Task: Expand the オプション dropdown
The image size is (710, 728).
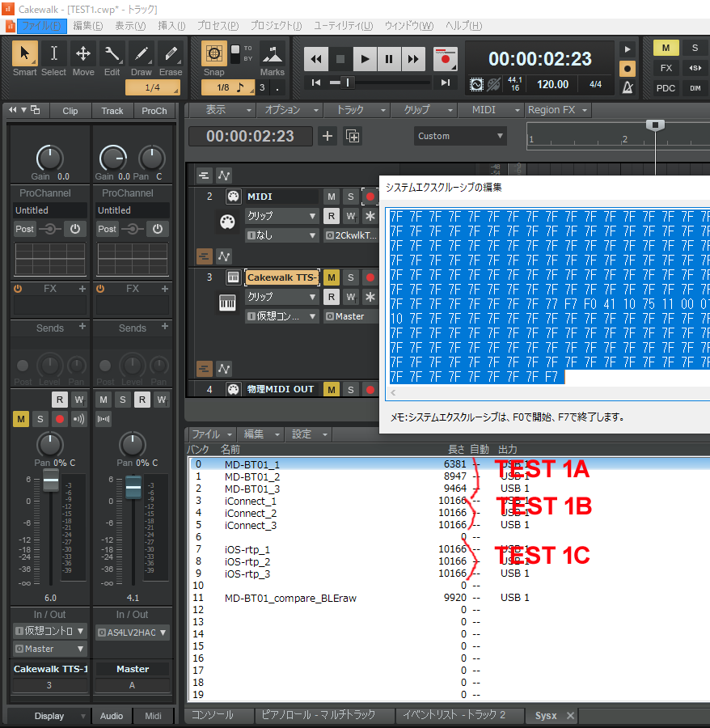Action: click(x=289, y=110)
